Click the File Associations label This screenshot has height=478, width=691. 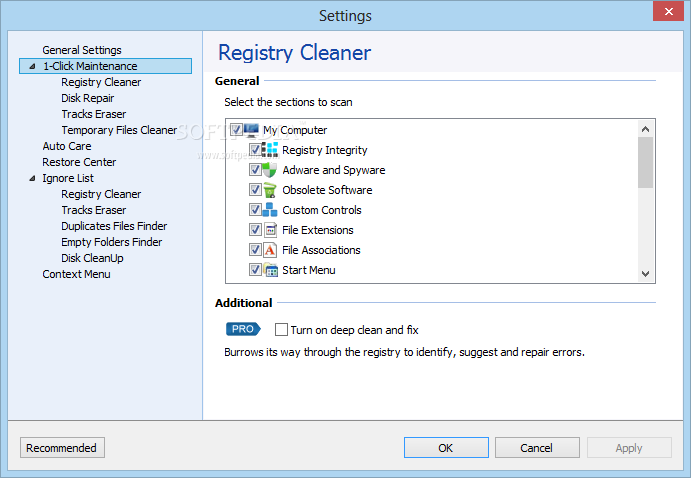point(321,250)
